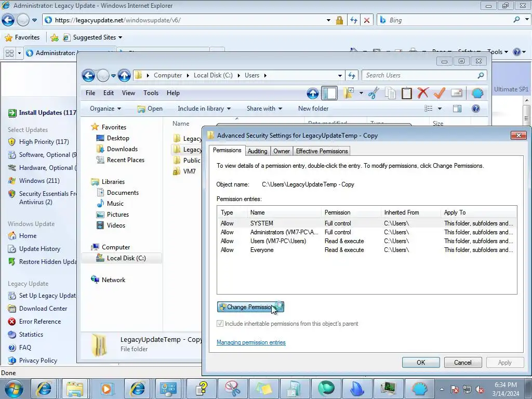
Task: Select the Users (VM7-PC\Users) permission entry
Action: tap(367, 241)
